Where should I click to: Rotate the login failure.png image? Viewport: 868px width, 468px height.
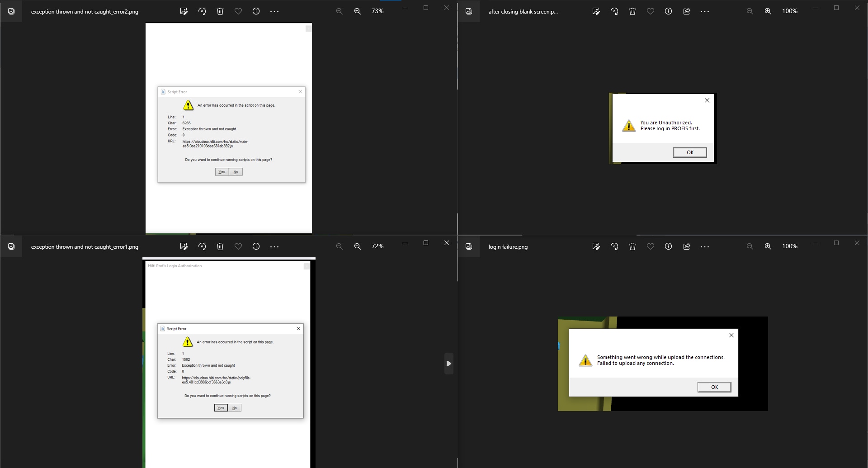[x=614, y=246]
